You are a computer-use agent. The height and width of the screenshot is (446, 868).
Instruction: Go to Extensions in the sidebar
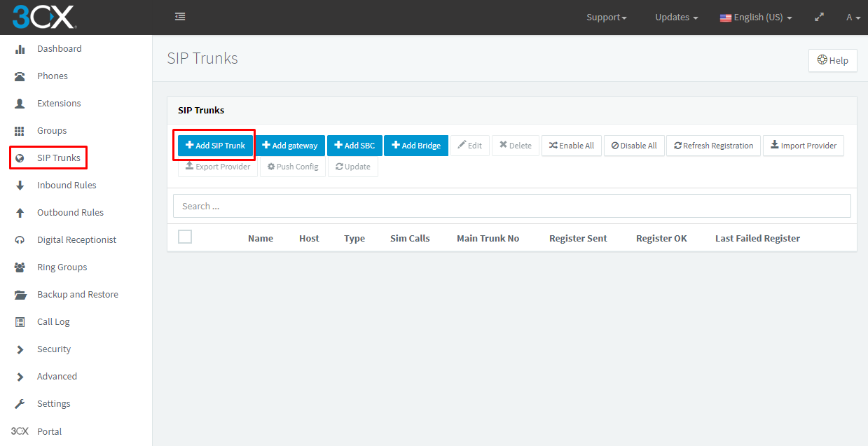[59, 104]
